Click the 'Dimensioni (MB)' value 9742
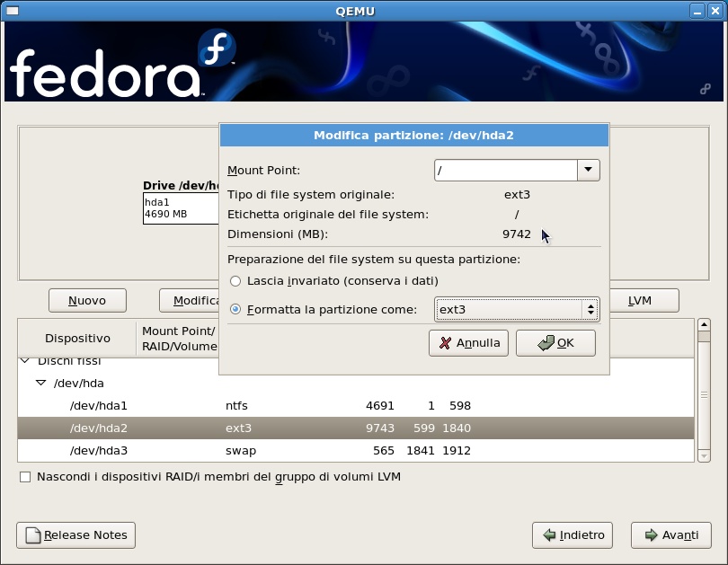Screen dimensions: 728x565 (x=517, y=234)
